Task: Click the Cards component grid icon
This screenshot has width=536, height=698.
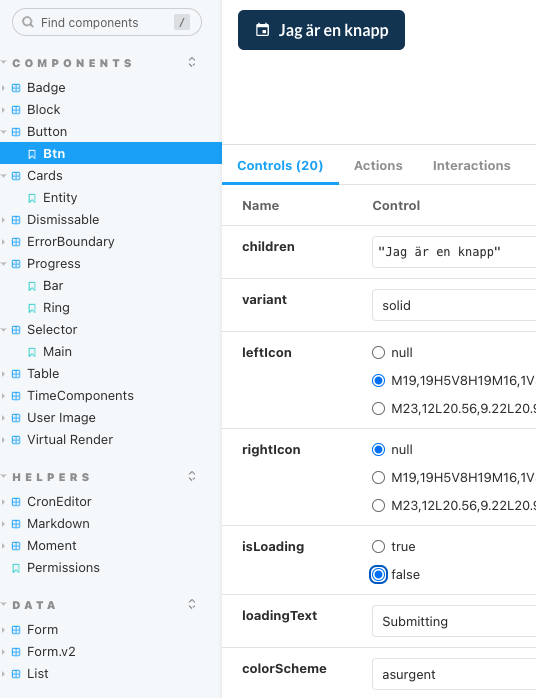Action: coord(16,176)
